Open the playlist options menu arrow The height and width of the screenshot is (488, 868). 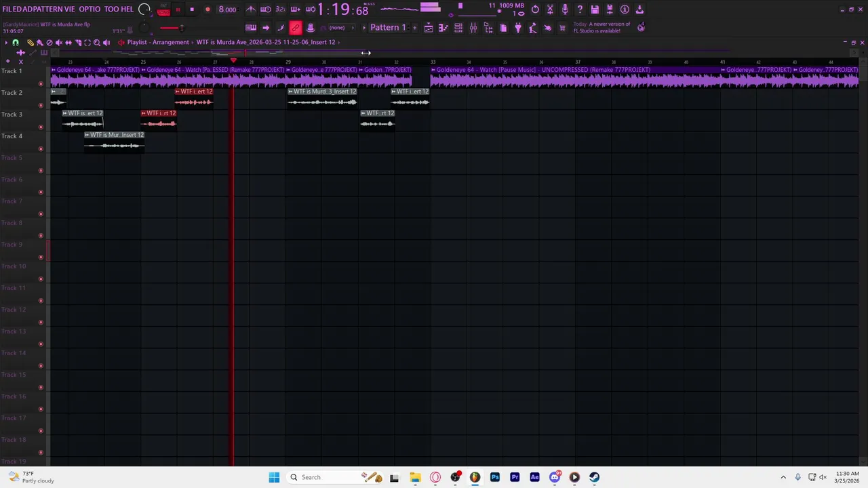click(x=6, y=43)
